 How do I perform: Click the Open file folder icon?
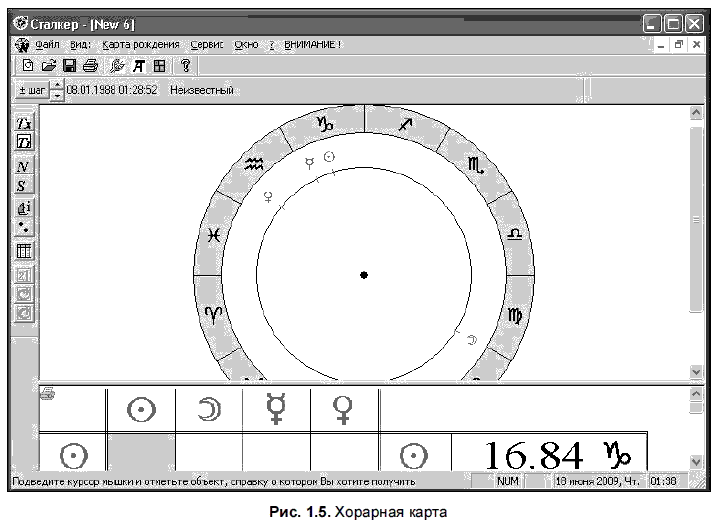click(x=48, y=66)
